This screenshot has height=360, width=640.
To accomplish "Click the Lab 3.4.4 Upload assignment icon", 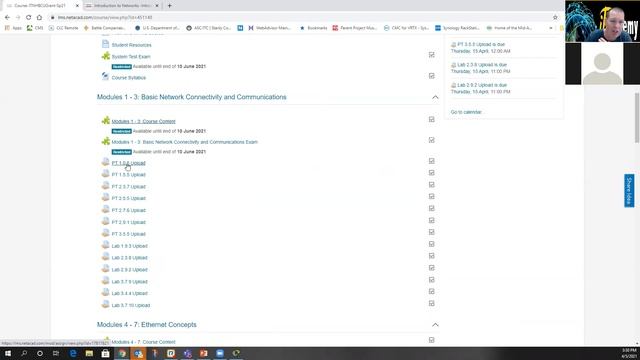I will (x=106, y=292).
